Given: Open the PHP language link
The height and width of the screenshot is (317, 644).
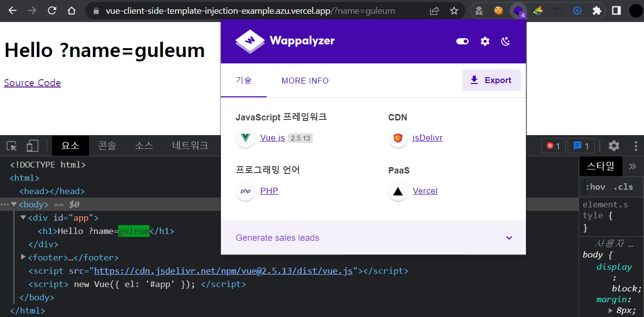Looking at the screenshot, I should (269, 191).
